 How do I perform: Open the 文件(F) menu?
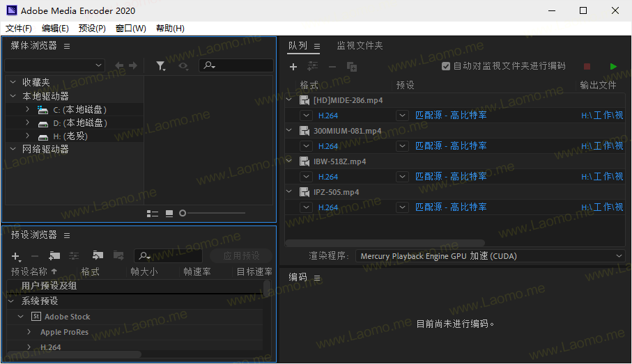pos(19,29)
